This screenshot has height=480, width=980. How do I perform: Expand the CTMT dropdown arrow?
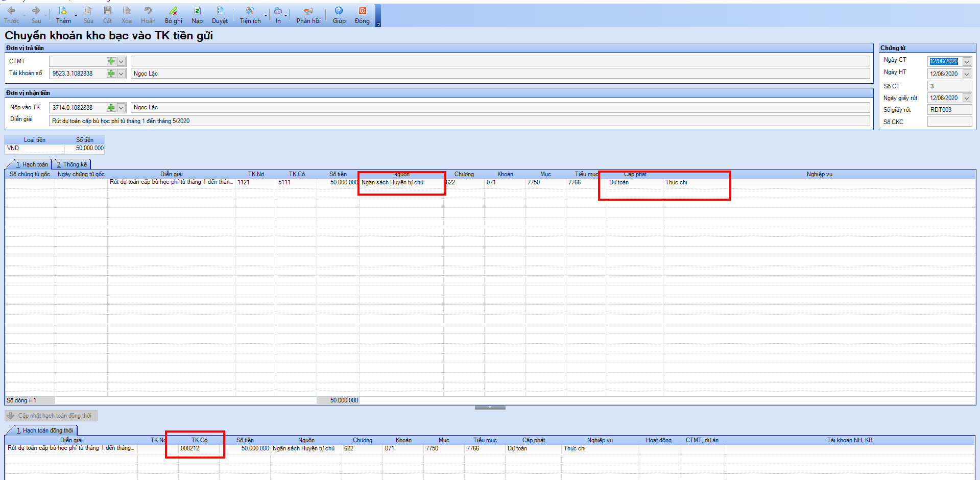(x=121, y=61)
